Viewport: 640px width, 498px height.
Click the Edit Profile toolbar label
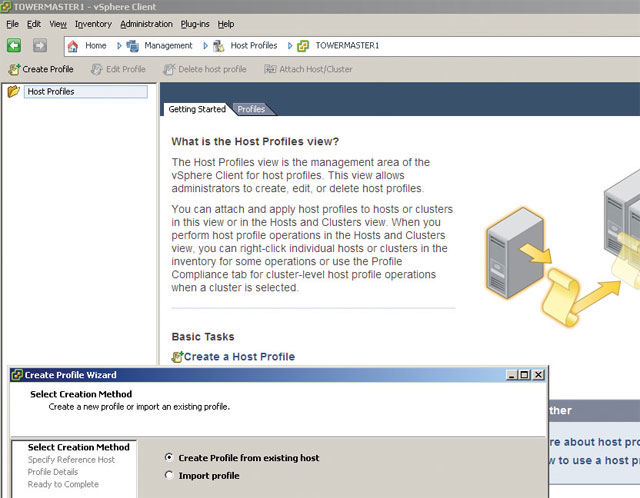(x=126, y=69)
